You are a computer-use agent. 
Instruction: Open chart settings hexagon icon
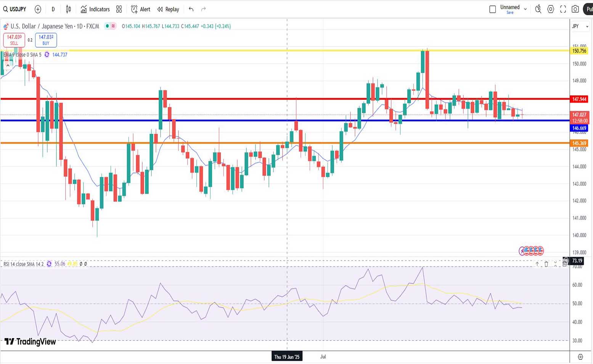click(x=550, y=9)
